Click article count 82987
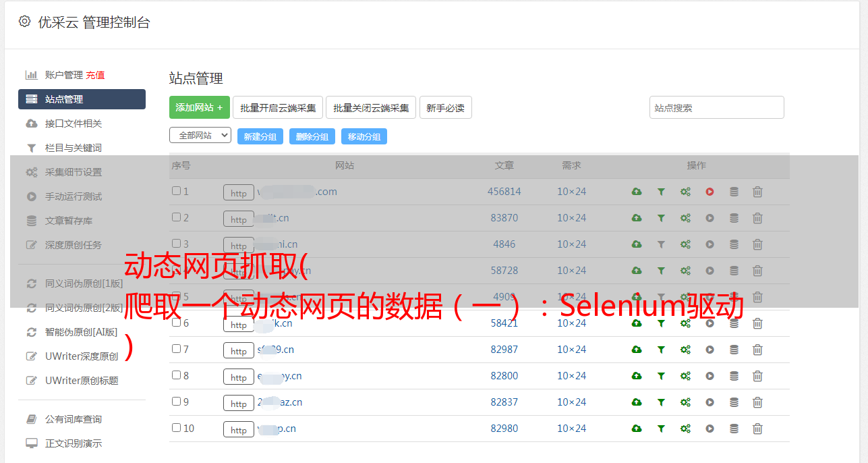 [x=504, y=350]
